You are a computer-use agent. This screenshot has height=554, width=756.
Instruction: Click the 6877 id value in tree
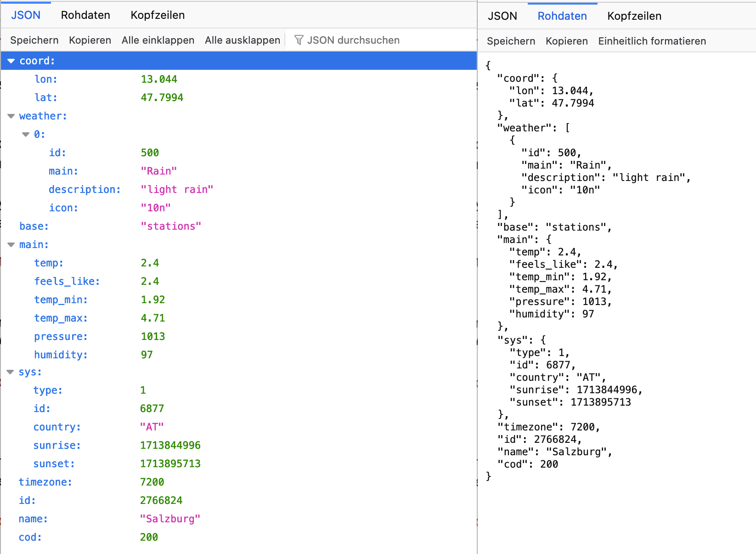(152, 409)
